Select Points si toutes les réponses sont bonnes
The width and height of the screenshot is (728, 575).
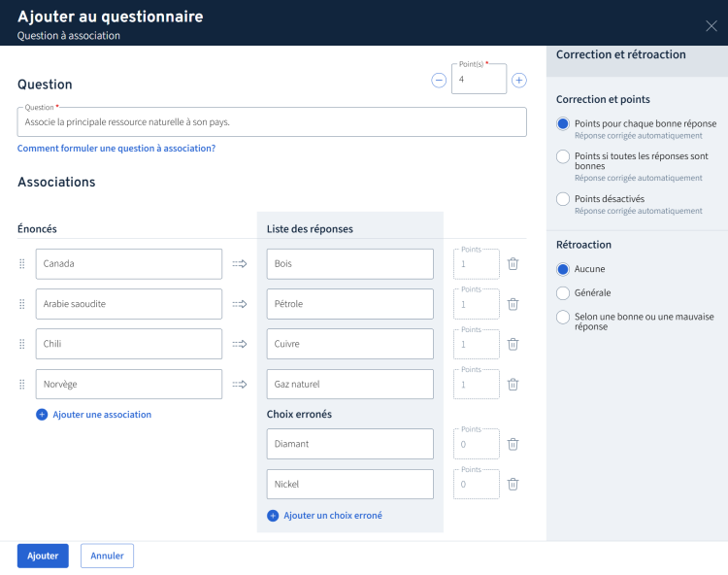click(563, 156)
